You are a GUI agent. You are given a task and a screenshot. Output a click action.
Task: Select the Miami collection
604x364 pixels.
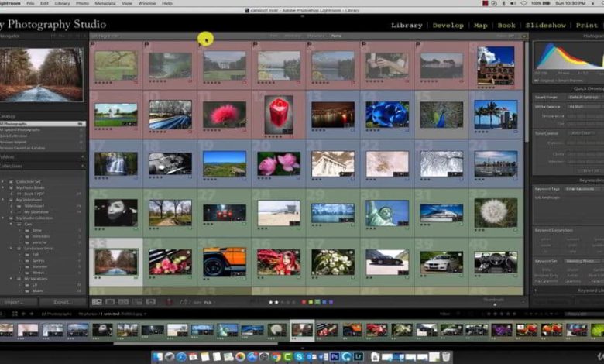point(38,291)
